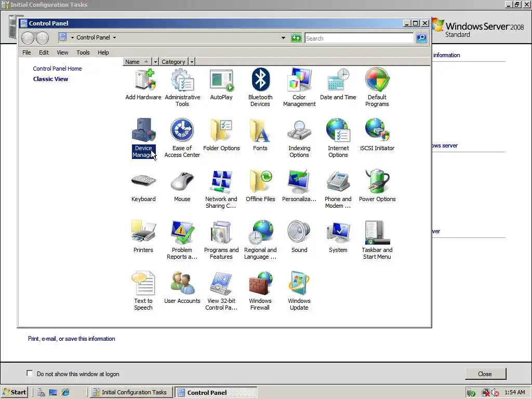
Task: Expand the Control Panel breadcrumb arrow
Action: point(115,37)
